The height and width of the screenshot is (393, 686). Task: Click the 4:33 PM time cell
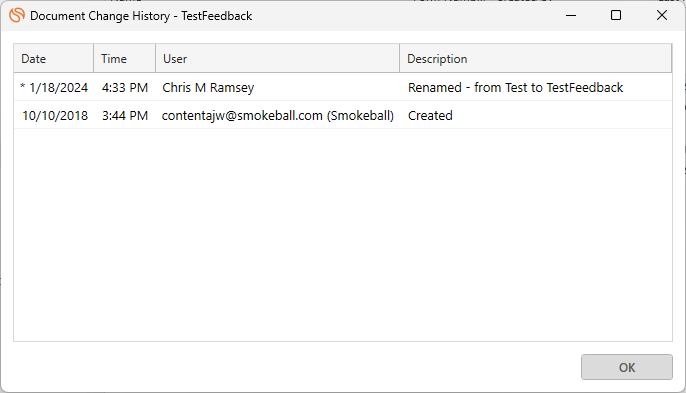[x=125, y=88]
